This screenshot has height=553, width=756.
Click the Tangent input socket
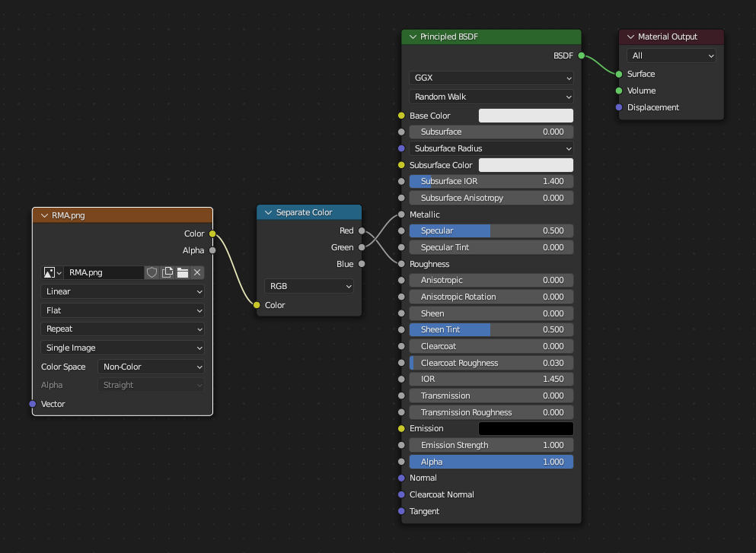pos(401,512)
